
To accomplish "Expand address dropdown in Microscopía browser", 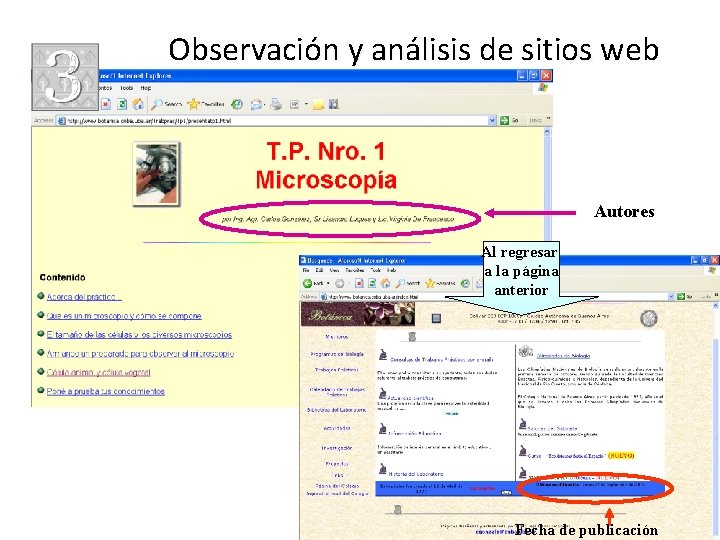I will 492,120.
